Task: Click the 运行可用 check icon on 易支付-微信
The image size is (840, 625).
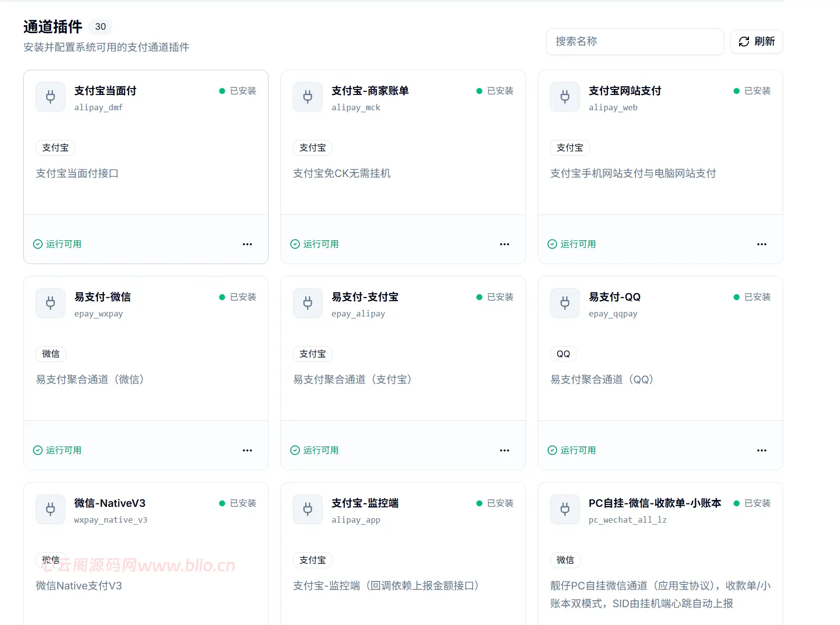Action: pos(38,450)
